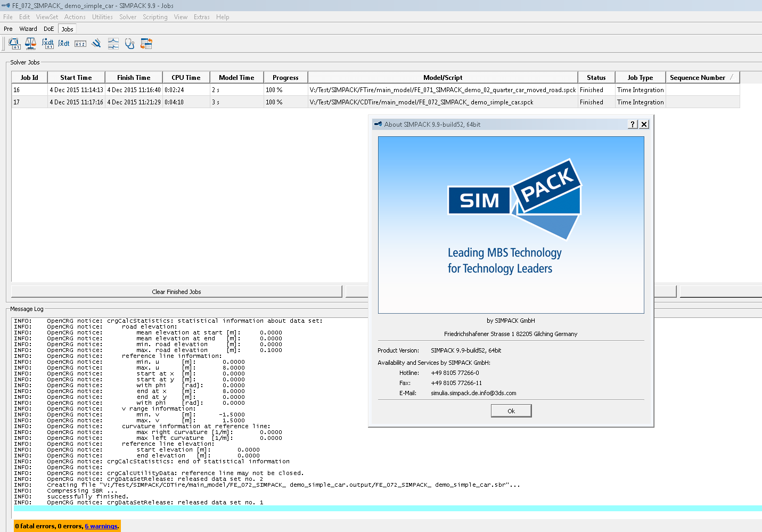762x532 pixels.
Task: Click start time 4 Dec 2015 11:14:13
Action: (76, 90)
